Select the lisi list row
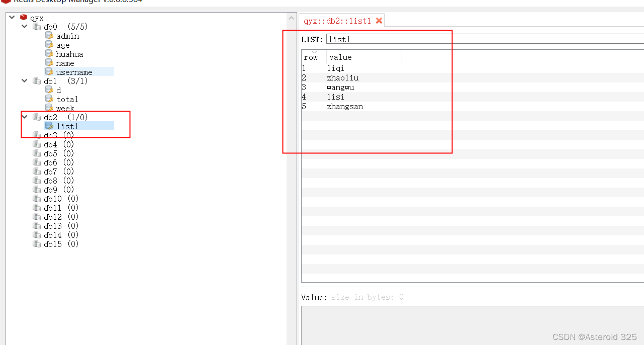The height and width of the screenshot is (345, 644). pyautogui.click(x=473, y=97)
